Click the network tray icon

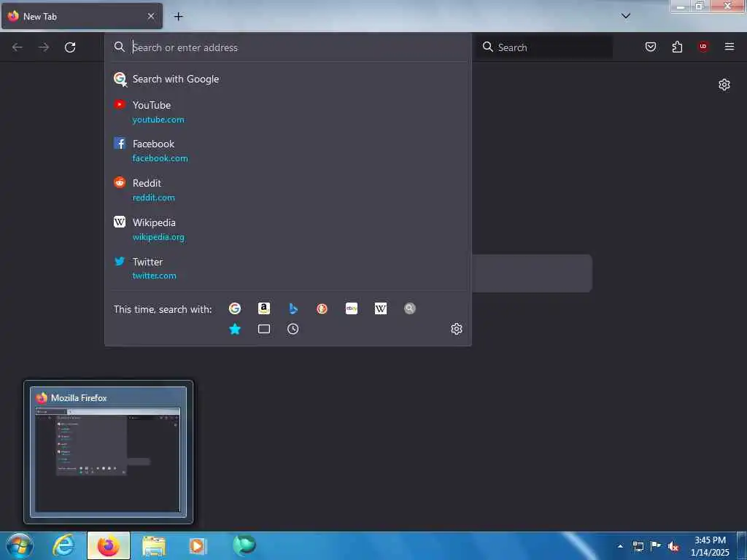pos(638,546)
